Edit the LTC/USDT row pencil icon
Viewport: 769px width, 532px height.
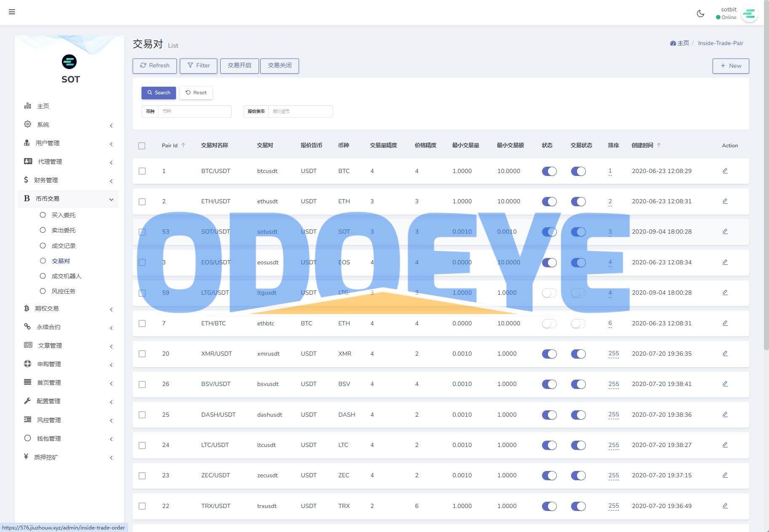click(x=725, y=445)
